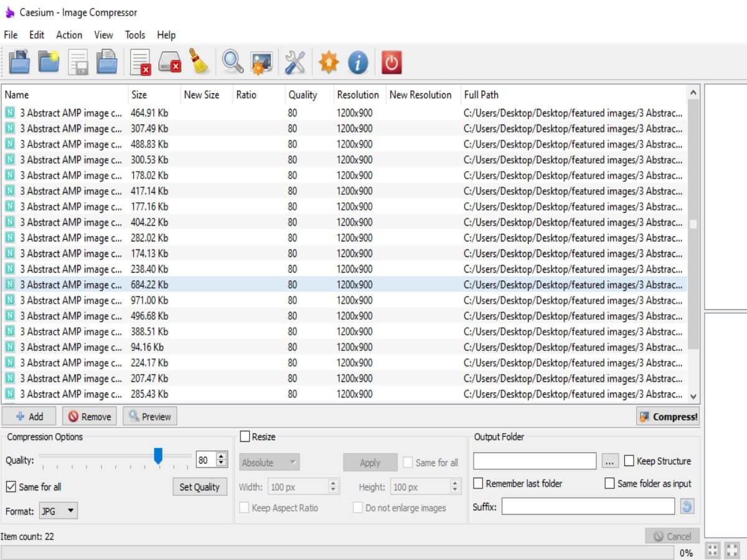
Task: Click the Add Pictures toolbar icon
Action: [x=19, y=62]
